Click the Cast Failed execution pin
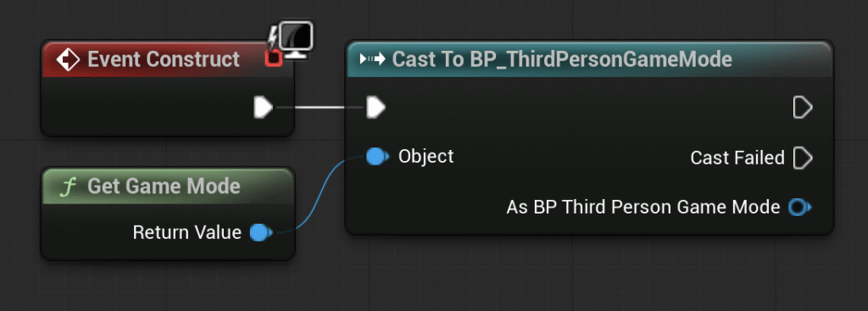 coord(803,158)
